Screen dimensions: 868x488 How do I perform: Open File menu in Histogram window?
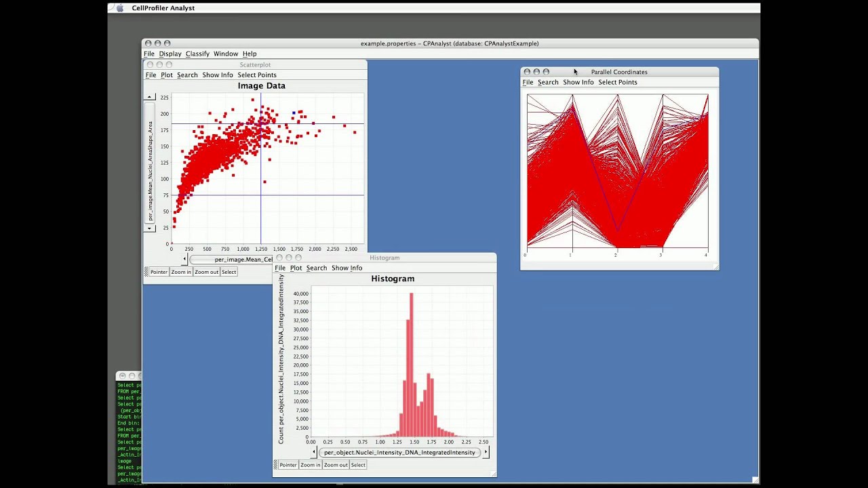pos(280,268)
